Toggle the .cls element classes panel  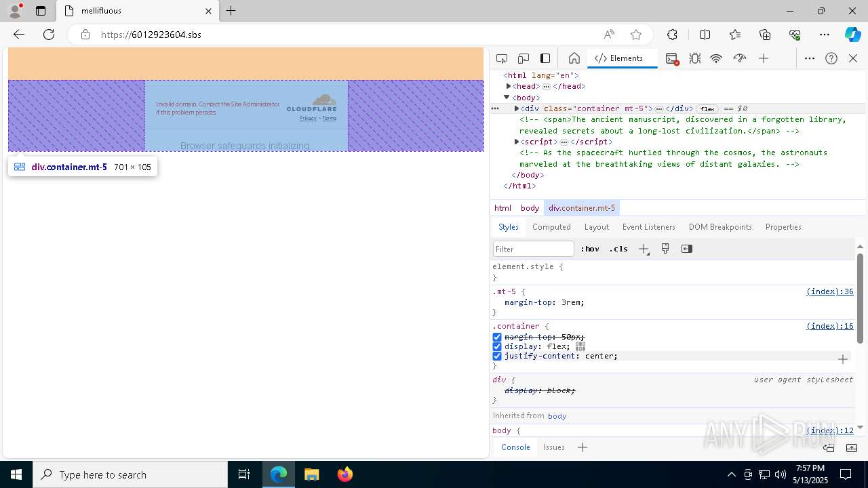point(618,249)
